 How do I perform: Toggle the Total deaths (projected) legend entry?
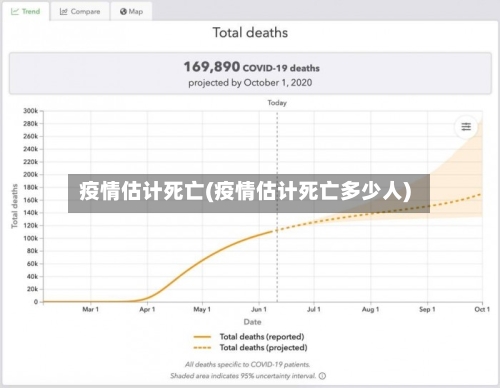click(250, 348)
